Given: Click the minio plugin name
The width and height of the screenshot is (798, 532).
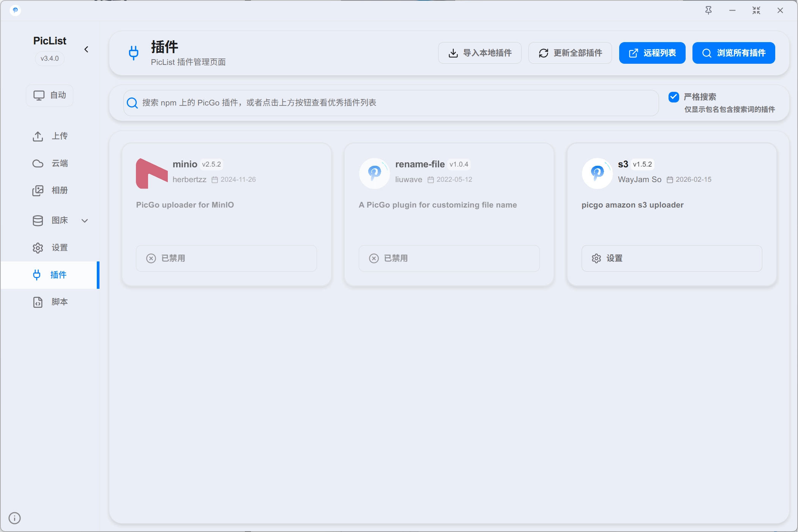Looking at the screenshot, I should tap(185, 164).
